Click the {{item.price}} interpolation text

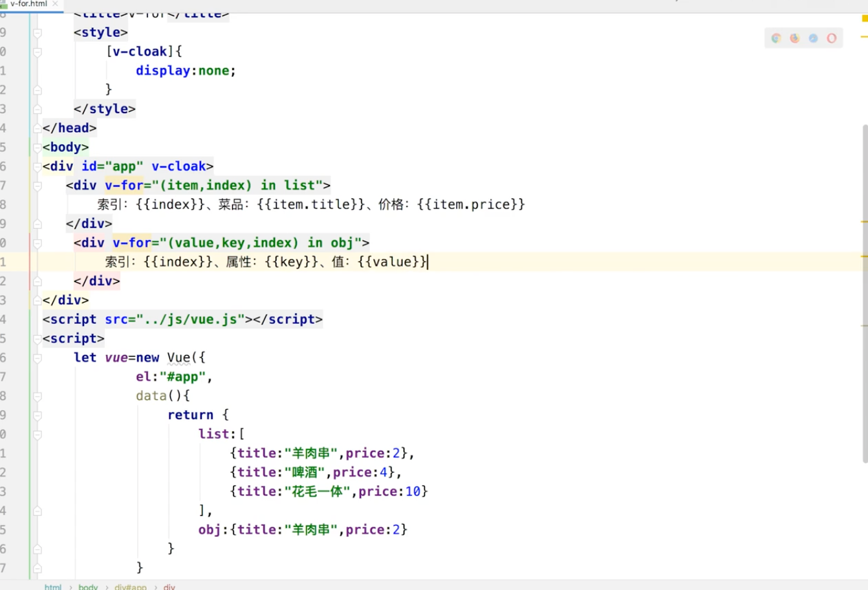pyautogui.click(x=471, y=204)
